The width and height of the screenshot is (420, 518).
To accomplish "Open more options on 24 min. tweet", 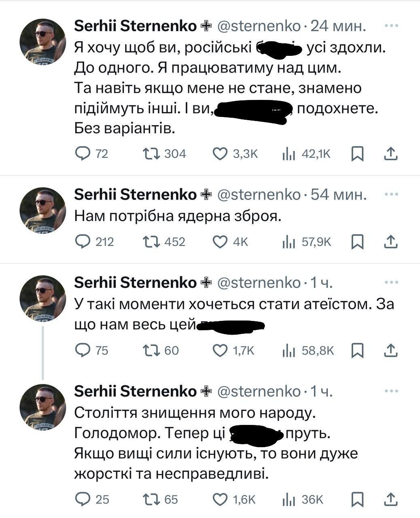I will 391,26.
